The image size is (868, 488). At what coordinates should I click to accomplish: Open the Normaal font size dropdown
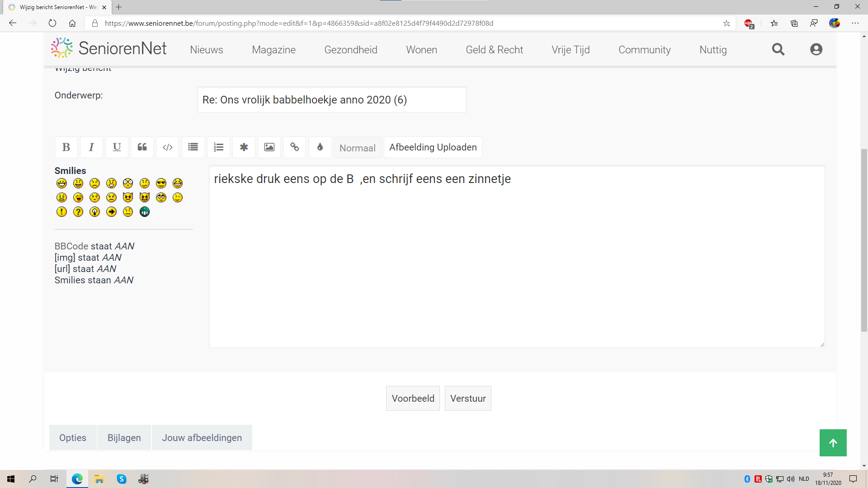[x=357, y=148]
